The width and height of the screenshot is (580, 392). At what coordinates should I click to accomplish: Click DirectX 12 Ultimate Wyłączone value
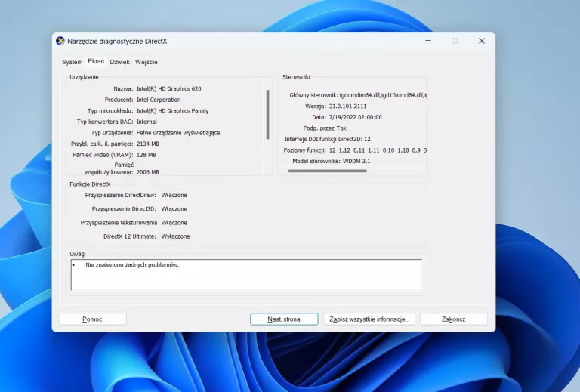[175, 236]
